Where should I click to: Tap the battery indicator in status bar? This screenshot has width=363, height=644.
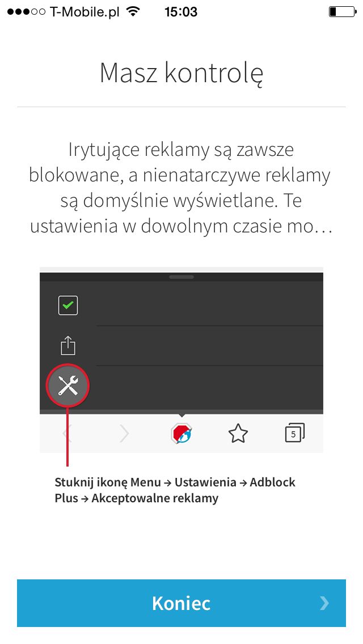[342, 12]
